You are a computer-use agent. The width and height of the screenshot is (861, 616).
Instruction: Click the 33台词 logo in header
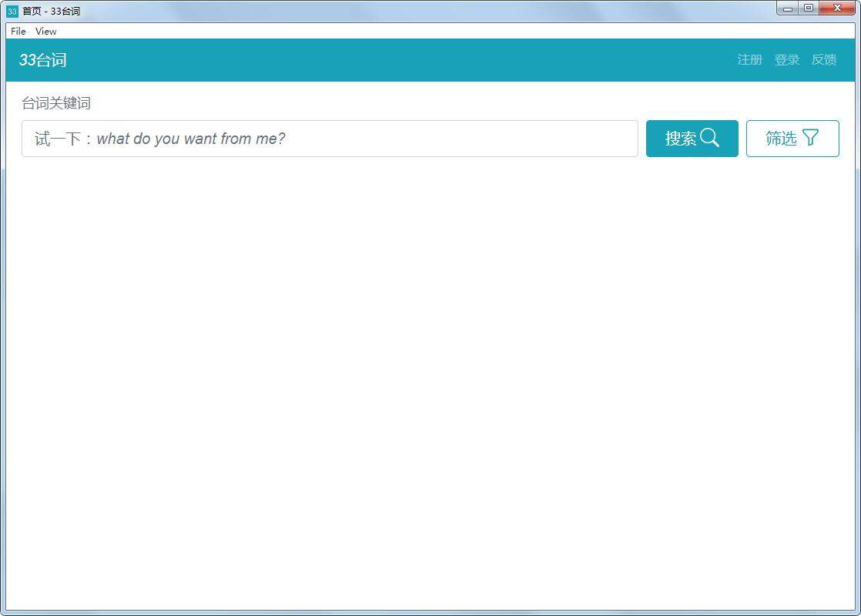pos(43,60)
